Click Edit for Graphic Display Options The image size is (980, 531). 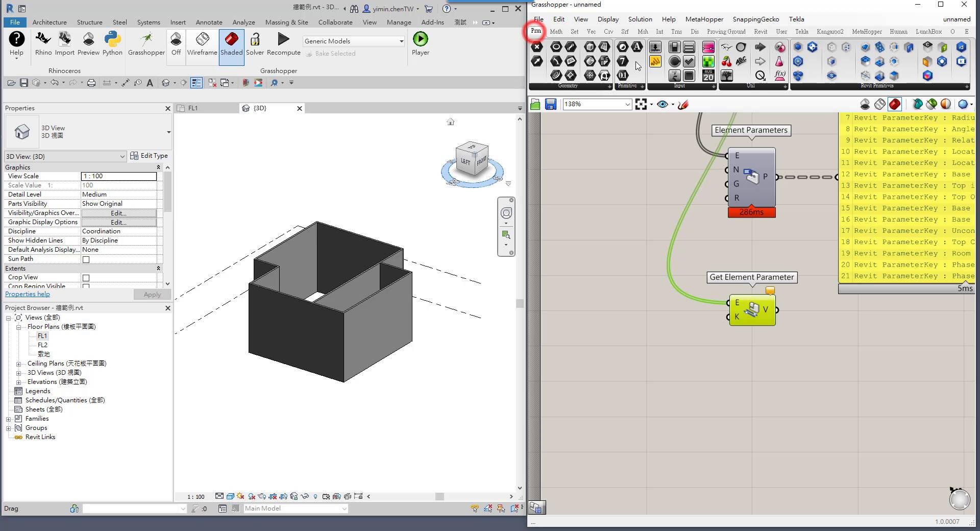coord(119,222)
